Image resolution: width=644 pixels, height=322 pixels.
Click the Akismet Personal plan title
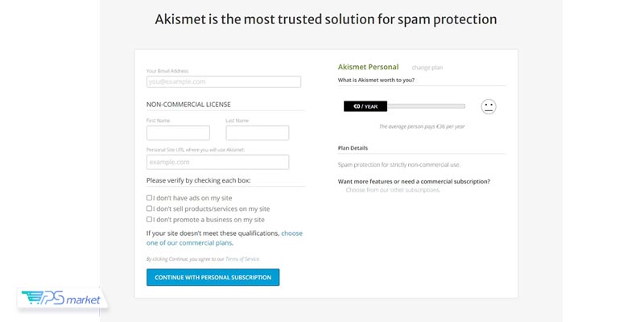pos(368,67)
